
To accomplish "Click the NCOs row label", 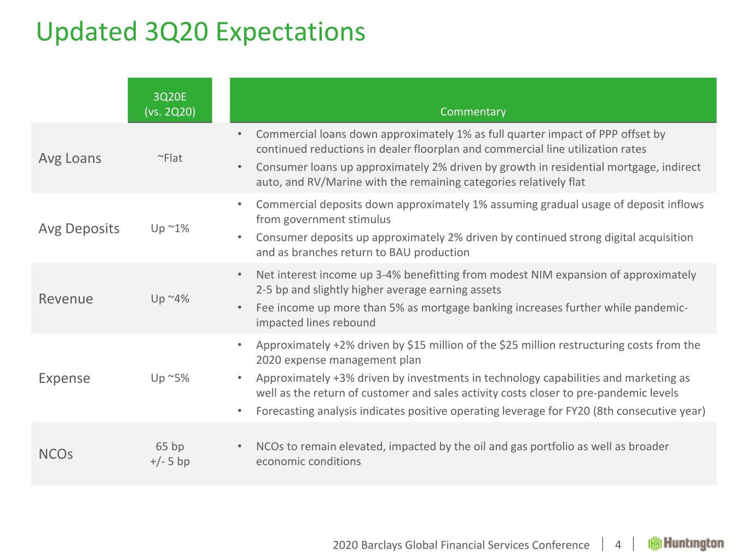I will [56, 454].
